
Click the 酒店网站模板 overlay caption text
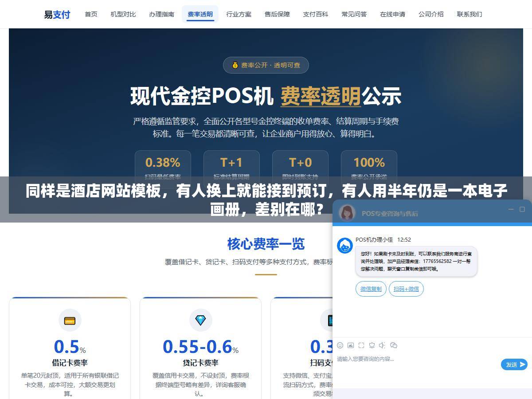pos(266,200)
